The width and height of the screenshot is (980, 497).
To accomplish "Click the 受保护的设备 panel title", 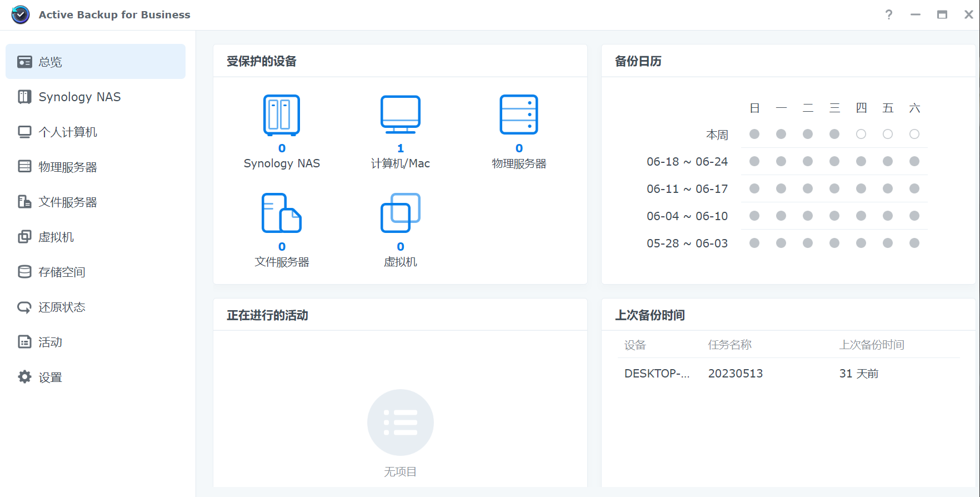I will coord(262,61).
